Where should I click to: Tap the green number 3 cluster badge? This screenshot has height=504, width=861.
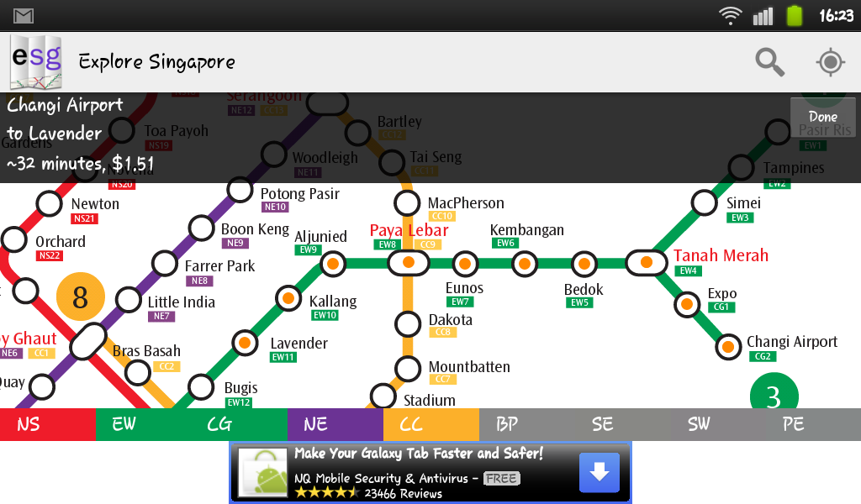pos(774,391)
